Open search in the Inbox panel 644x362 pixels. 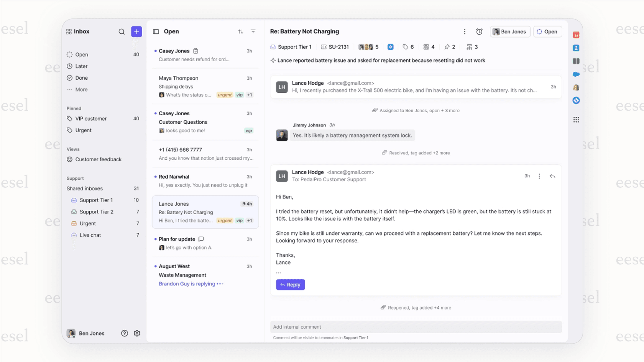click(x=122, y=31)
